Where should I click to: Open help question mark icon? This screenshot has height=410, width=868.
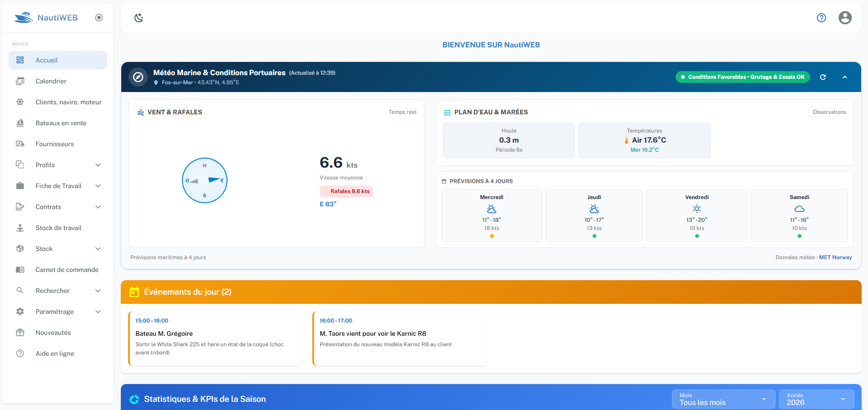pyautogui.click(x=821, y=18)
